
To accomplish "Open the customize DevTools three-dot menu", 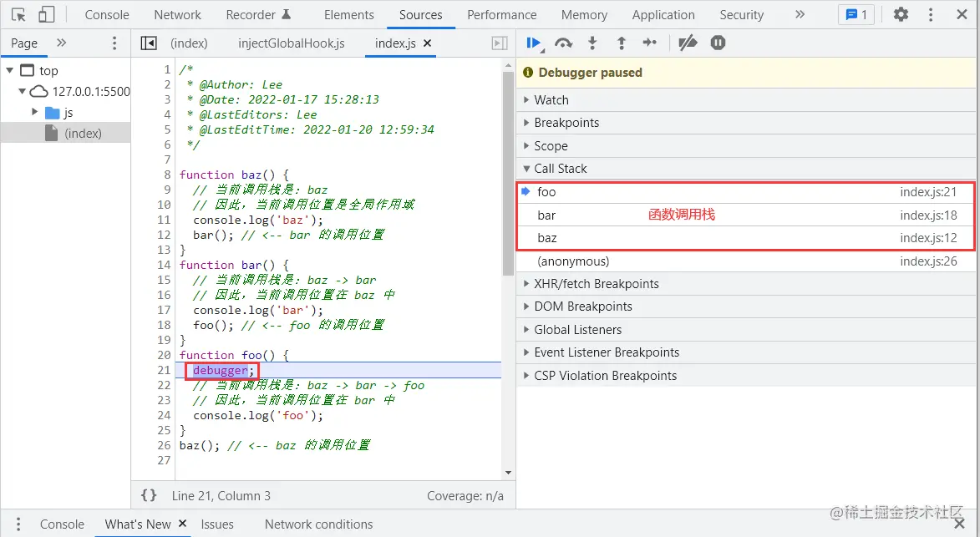I will point(932,14).
